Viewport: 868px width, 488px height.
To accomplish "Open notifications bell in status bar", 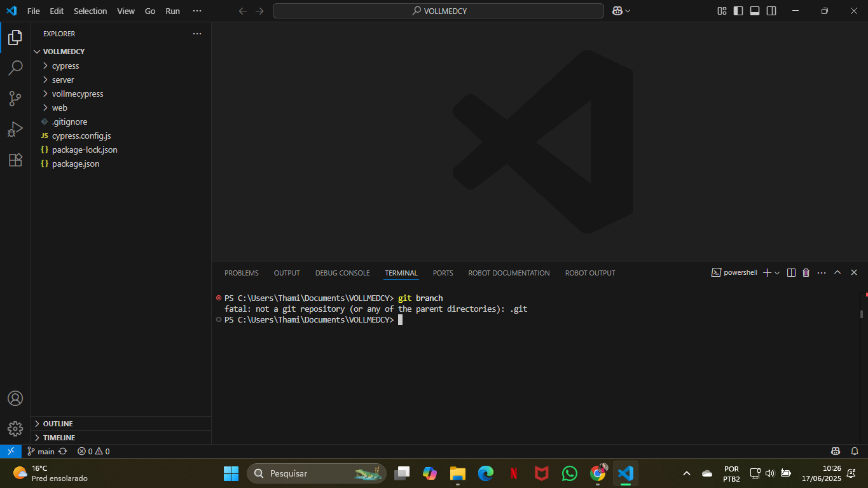I will click(855, 451).
